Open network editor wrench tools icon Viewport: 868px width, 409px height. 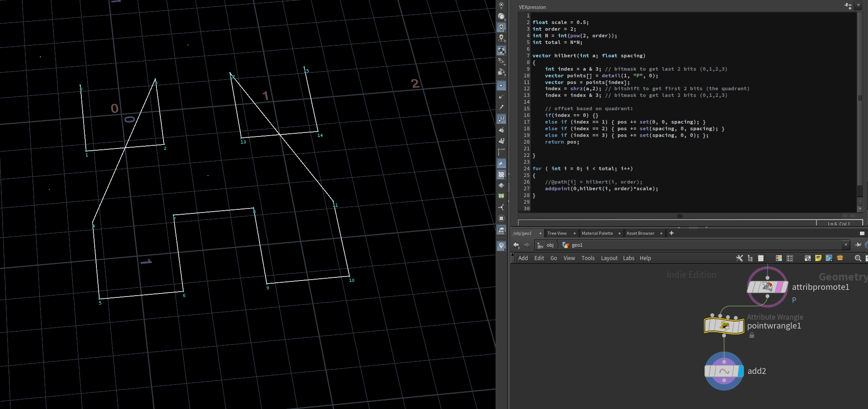740,258
